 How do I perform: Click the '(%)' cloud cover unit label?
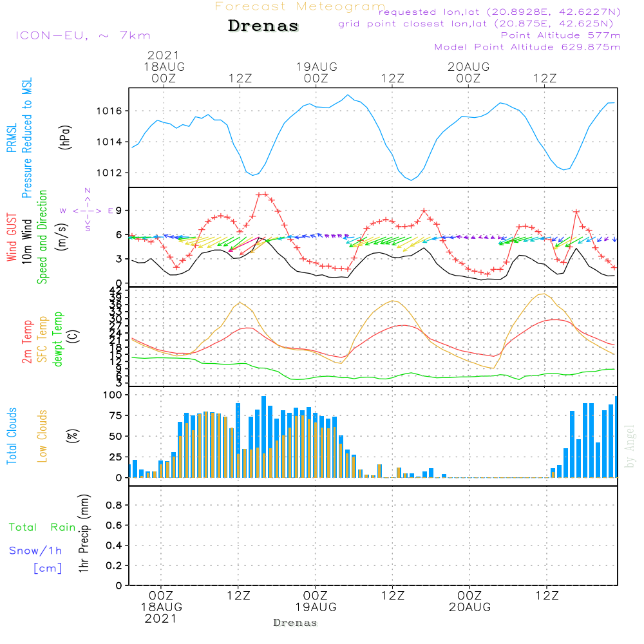pos(72,436)
